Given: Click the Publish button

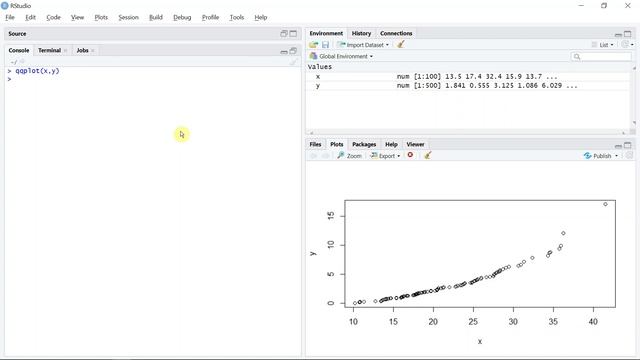Looking at the screenshot, I should pos(598,156).
